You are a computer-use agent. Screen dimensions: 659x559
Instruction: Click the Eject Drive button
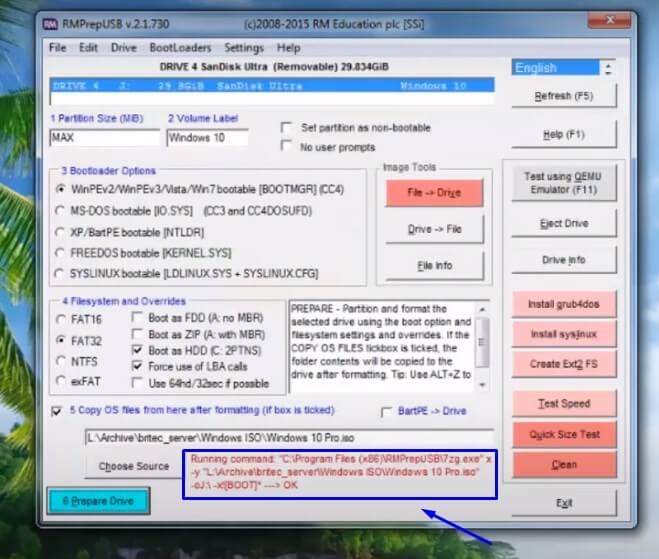coord(564,223)
